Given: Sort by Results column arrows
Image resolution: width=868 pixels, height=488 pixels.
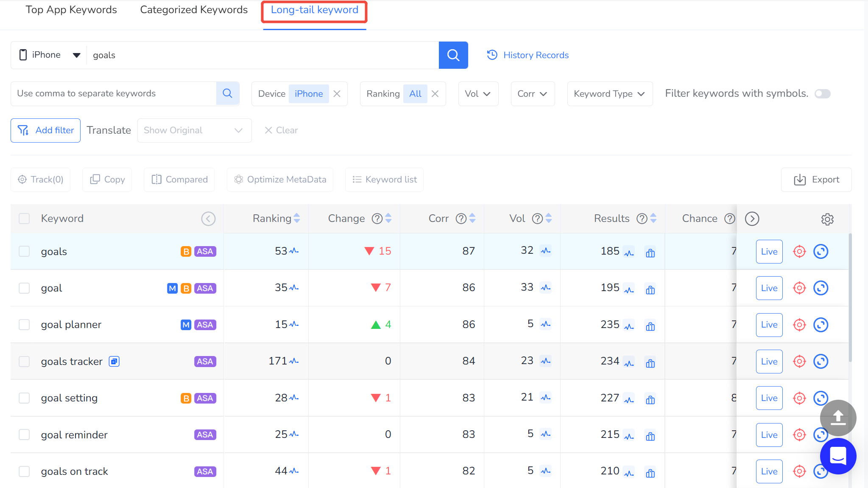Looking at the screenshot, I should tap(653, 218).
